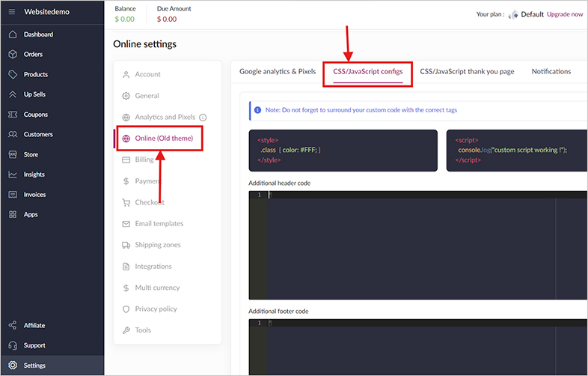Open Orders page from sidebar
Image resolution: width=588 pixels, height=376 pixels.
click(33, 54)
